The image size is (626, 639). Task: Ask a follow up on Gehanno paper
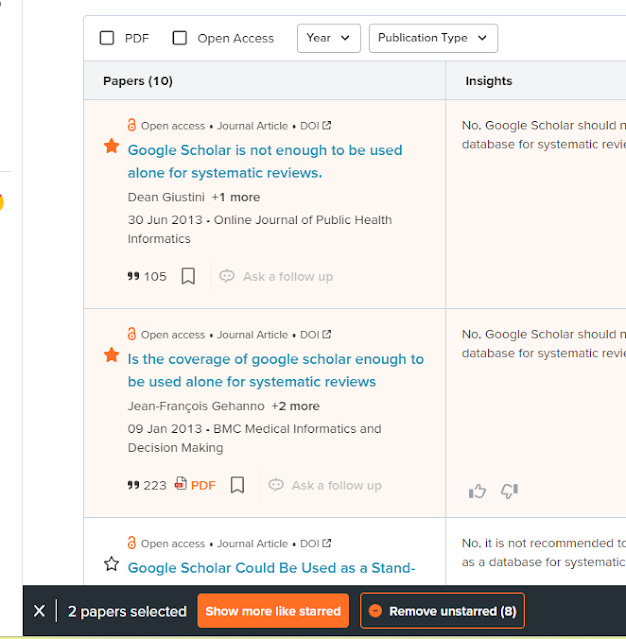pyautogui.click(x=325, y=485)
